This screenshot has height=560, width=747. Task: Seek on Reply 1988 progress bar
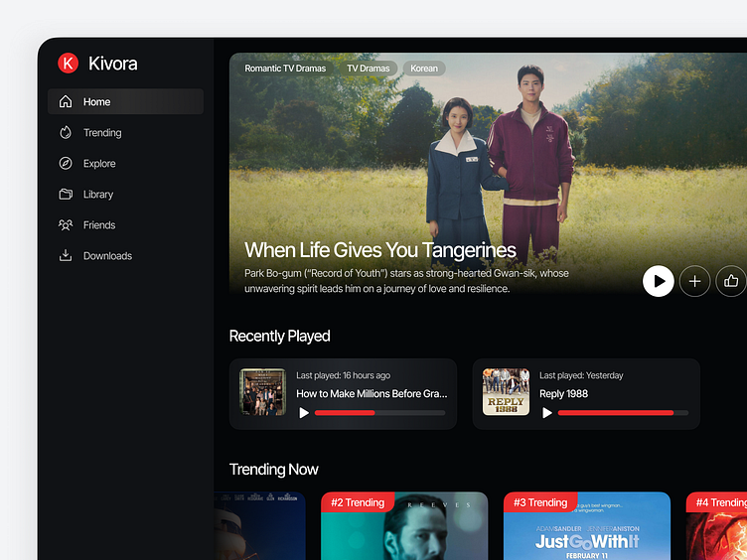623,413
